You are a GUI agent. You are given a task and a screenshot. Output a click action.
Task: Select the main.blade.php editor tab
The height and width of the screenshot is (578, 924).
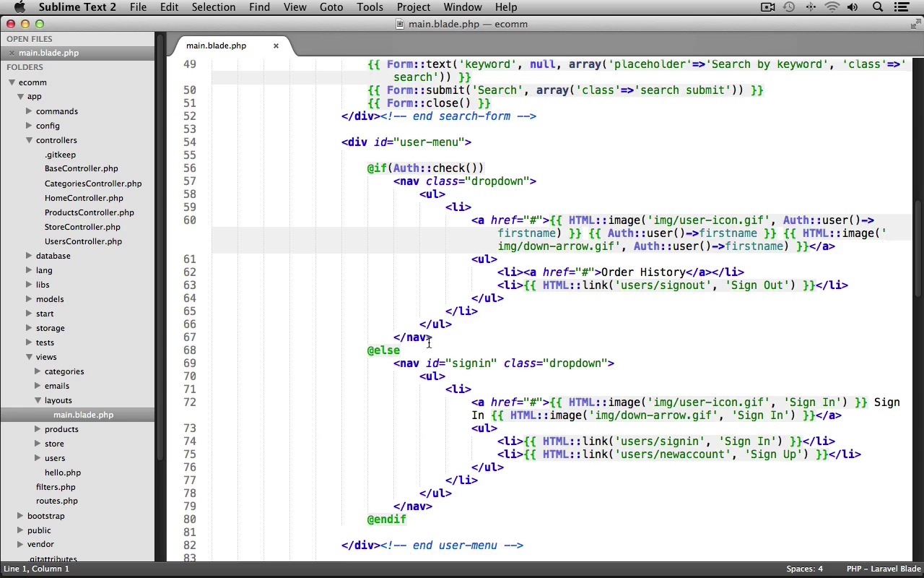[x=216, y=46]
